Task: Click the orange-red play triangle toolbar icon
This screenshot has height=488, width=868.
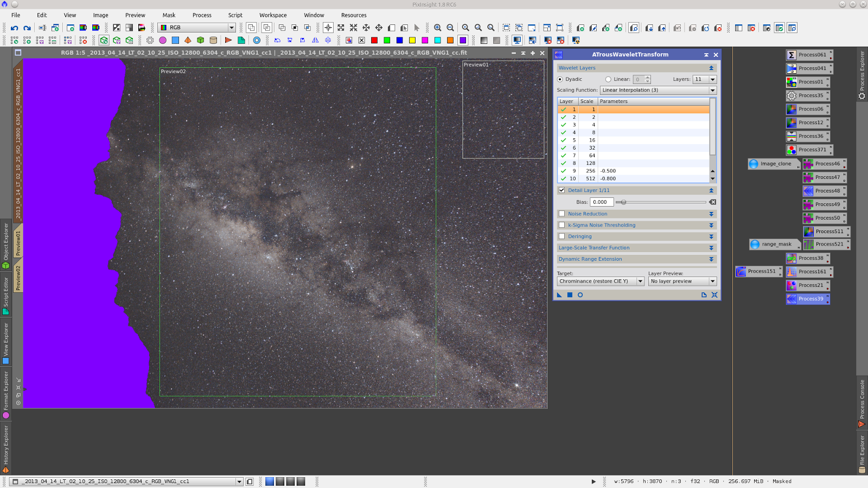Action: tap(228, 40)
